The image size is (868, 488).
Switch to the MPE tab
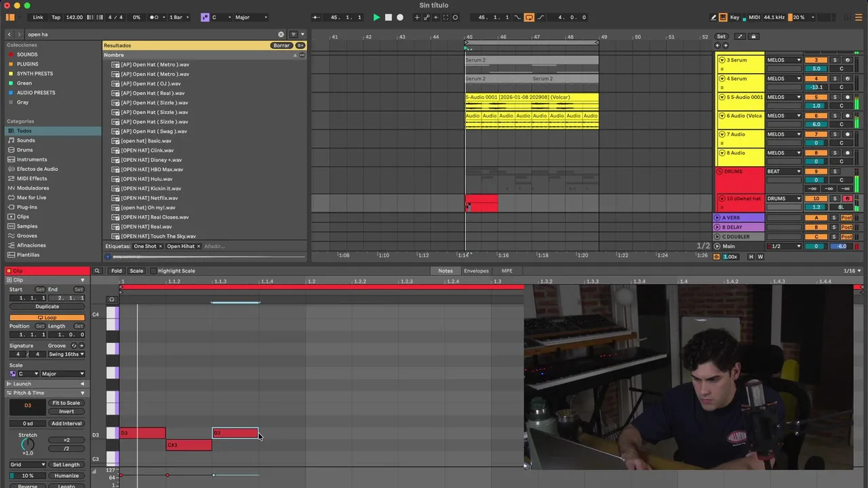[x=507, y=270]
